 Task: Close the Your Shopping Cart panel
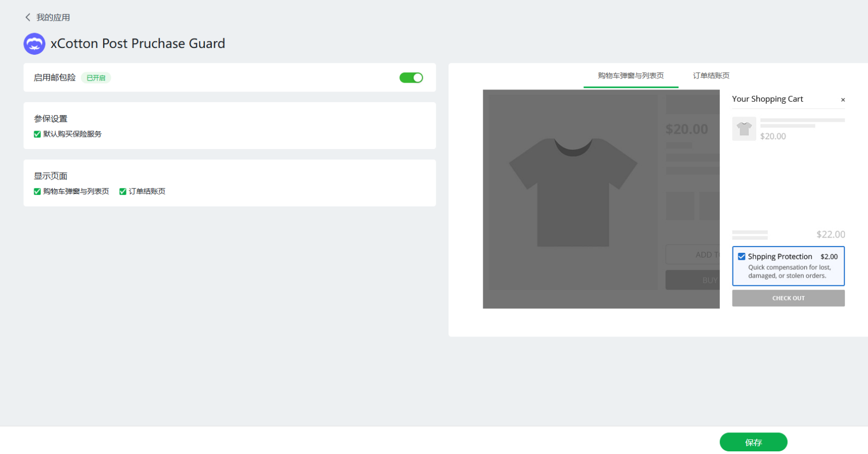(843, 100)
